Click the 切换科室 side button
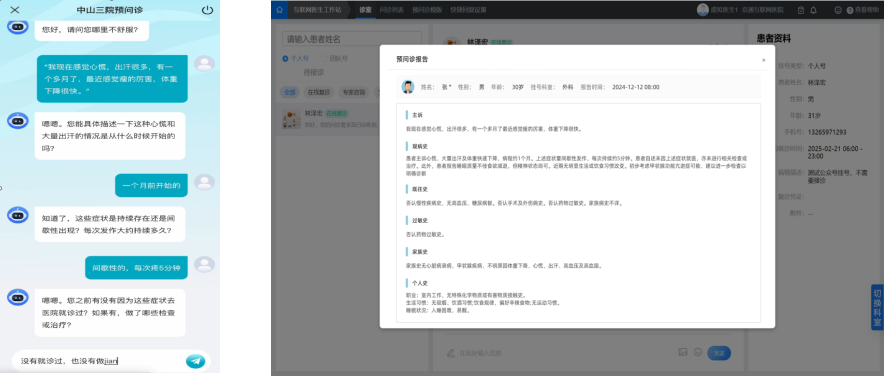This screenshot has height=377, width=884. 877,308
